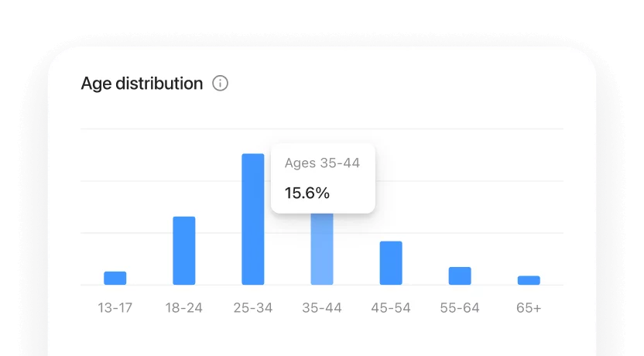Click the 55-64 bar in the chart

[460, 276]
